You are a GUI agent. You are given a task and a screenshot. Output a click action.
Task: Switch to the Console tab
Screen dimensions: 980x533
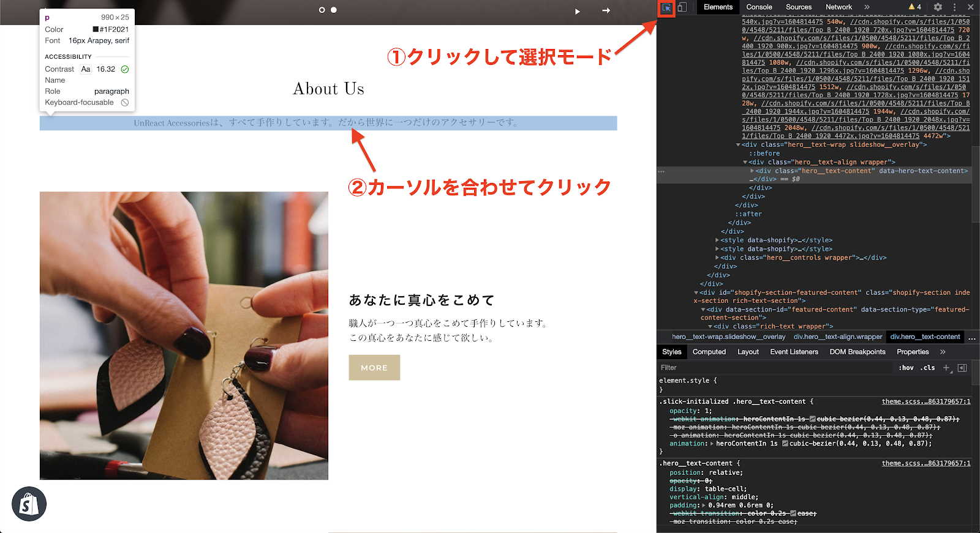tap(759, 7)
